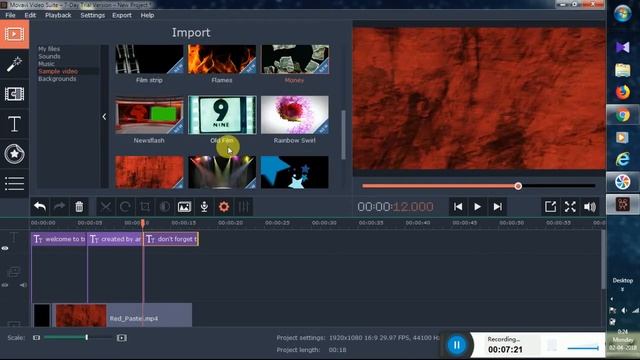Open the Stickers star tab
Viewport: 640px width, 360px height.
(x=14, y=153)
